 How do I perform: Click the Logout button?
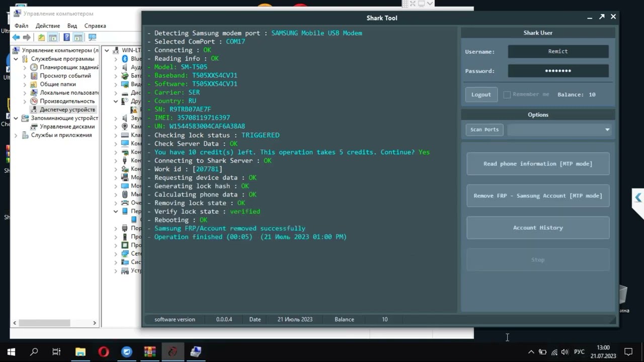(481, 95)
